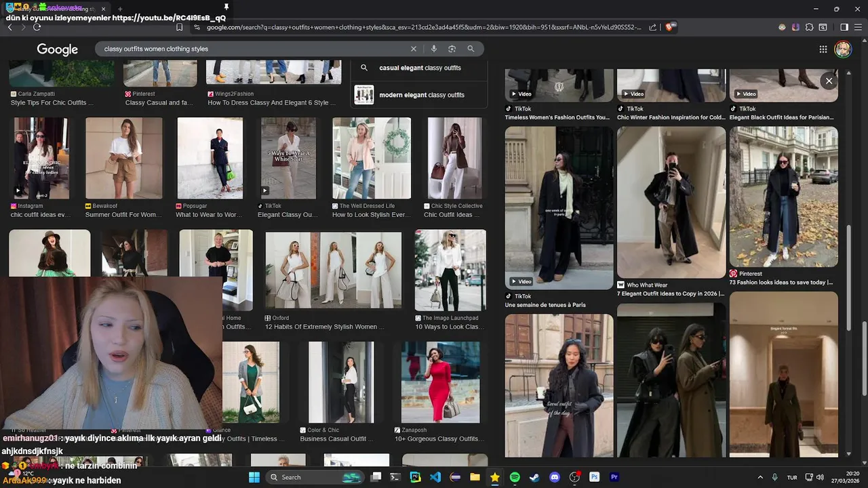The image size is (868, 488).
Task: Open Who What Wear mirror selfie image
Action: pos(671,203)
